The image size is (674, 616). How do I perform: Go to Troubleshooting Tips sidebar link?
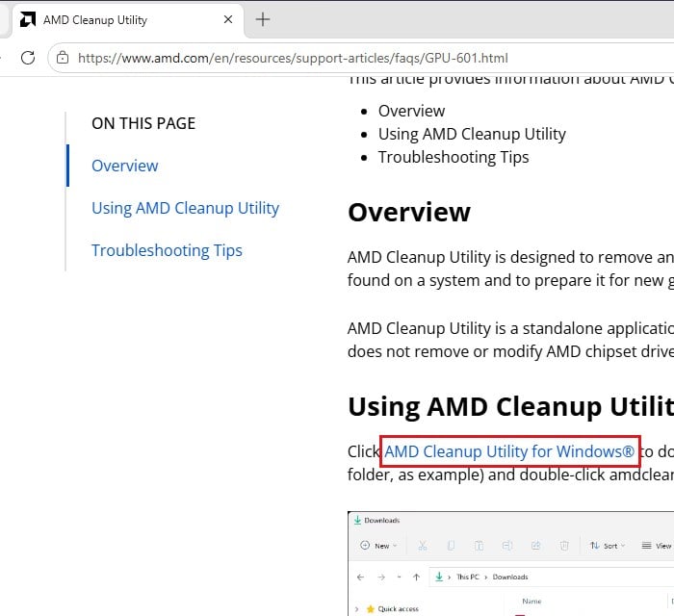[167, 250]
